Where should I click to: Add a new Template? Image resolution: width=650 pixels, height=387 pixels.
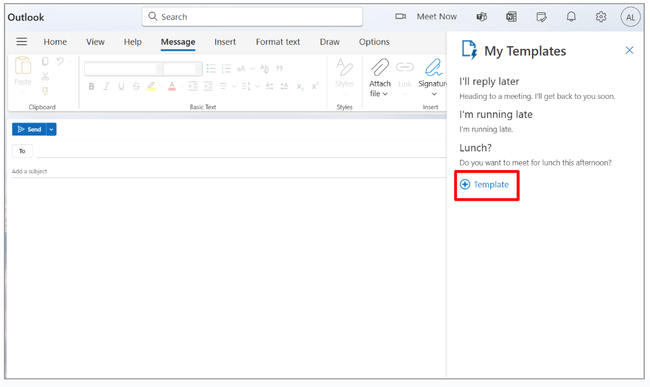(485, 184)
